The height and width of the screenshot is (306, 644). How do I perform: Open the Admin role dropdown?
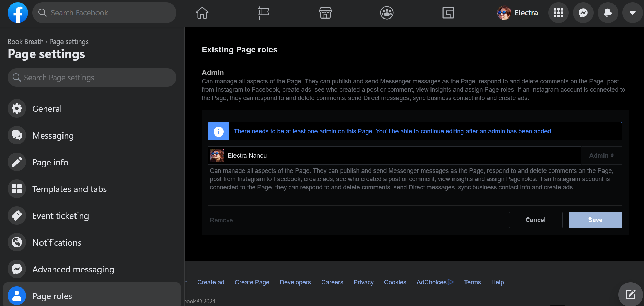(x=601, y=156)
